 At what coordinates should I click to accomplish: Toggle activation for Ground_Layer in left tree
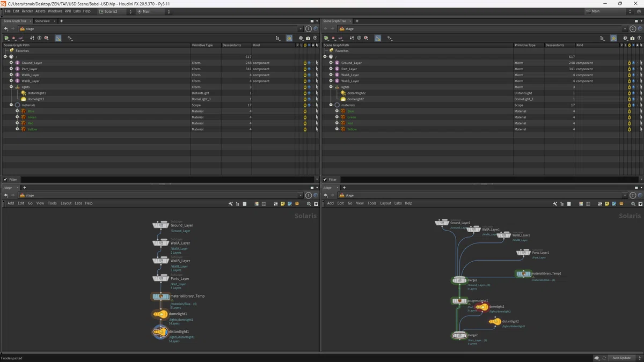point(305,63)
